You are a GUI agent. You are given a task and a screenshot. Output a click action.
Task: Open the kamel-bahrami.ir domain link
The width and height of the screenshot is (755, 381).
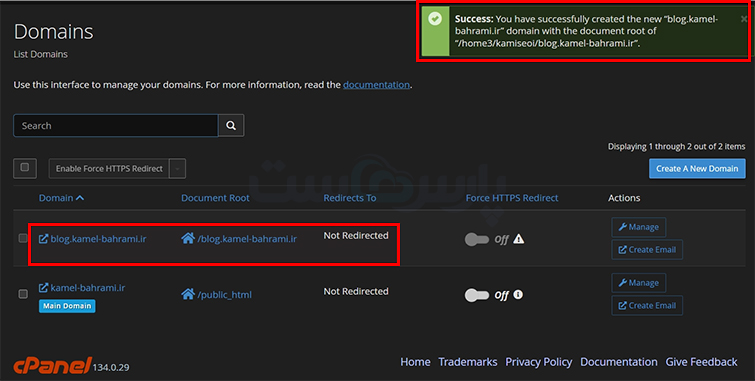tap(82, 288)
